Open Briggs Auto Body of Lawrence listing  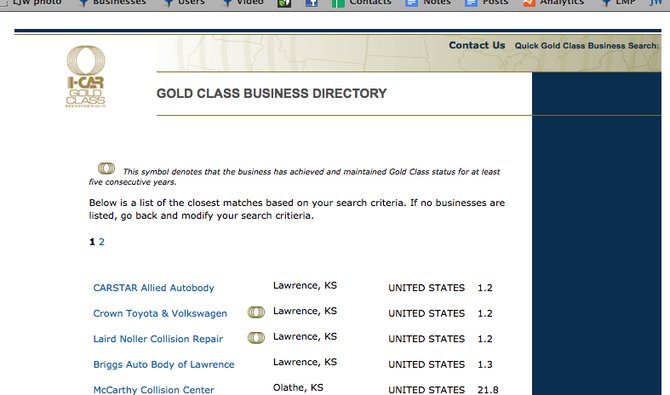164,364
